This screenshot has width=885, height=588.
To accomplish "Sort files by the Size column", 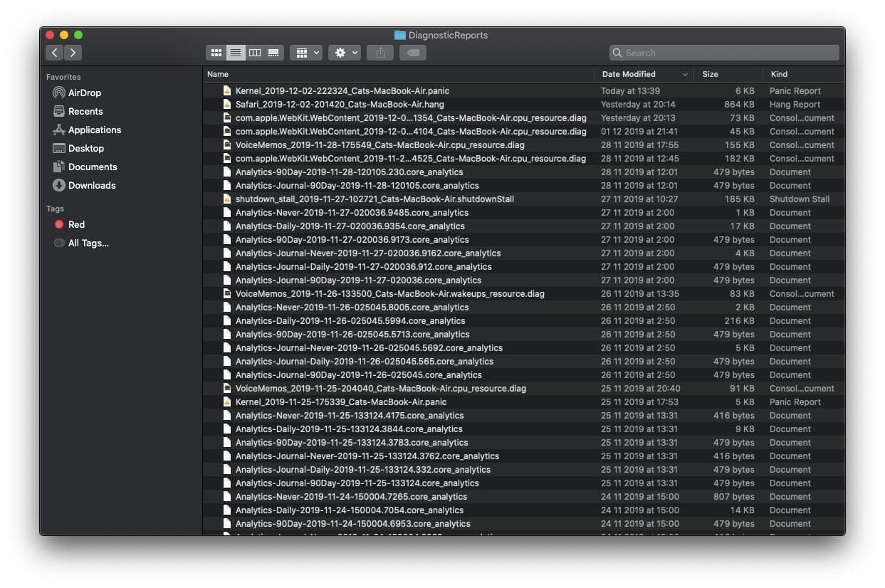I will tap(709, 74).
